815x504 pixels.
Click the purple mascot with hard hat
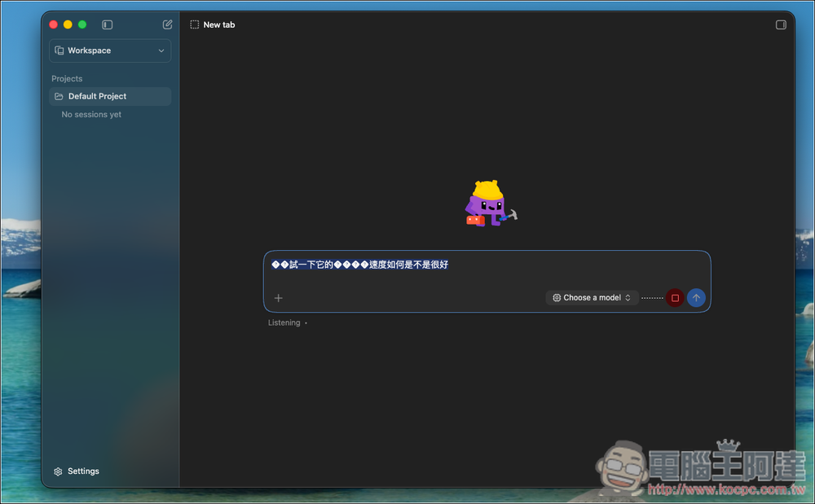[490, 203]
